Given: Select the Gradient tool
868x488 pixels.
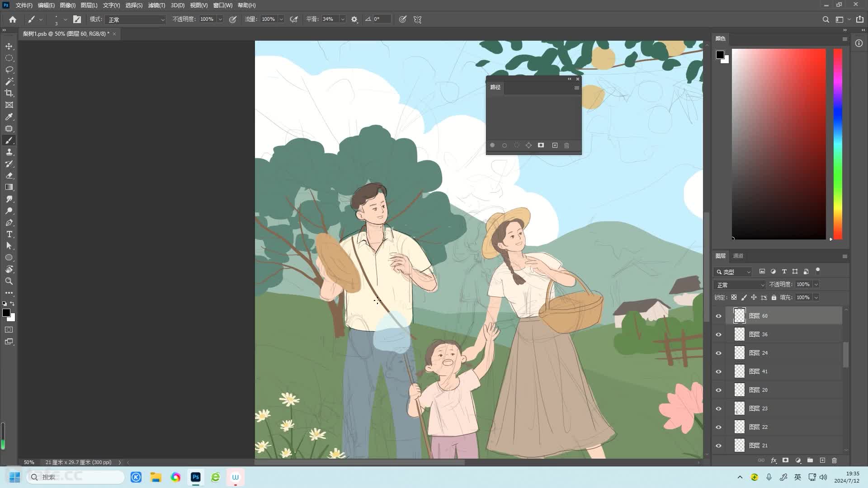Looking at the screenshot, I should pos(9,188).
